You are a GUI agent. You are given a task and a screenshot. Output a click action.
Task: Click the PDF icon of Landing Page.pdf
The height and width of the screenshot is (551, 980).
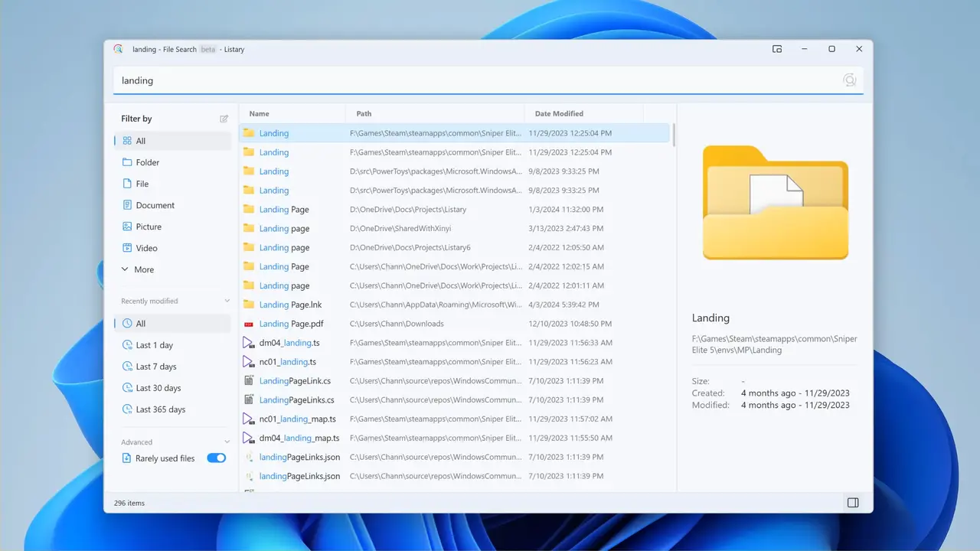(x=248, y=324)
